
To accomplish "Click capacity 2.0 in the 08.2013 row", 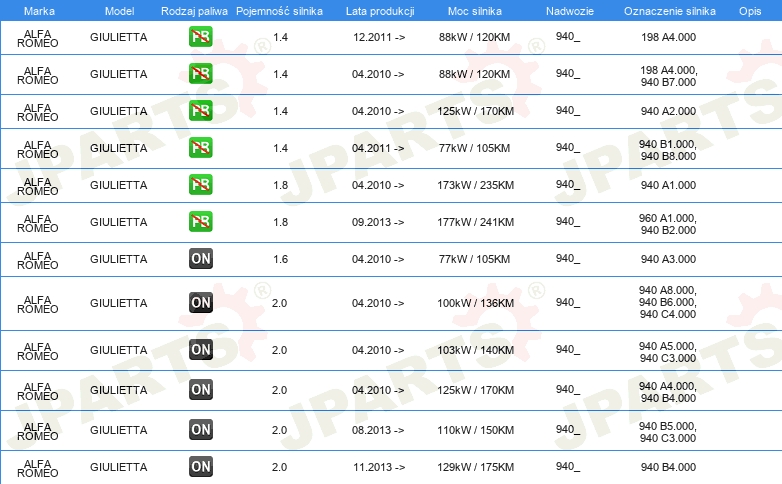I will click(x=279, y=430).
